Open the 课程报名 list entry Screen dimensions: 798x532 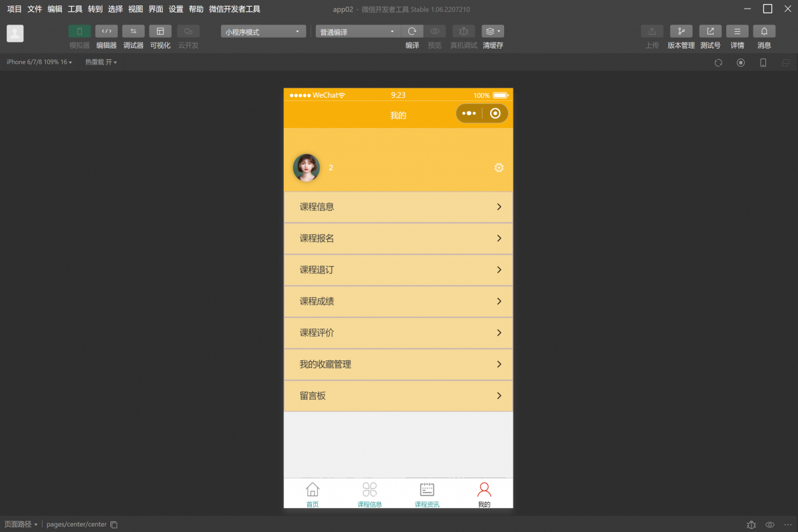(398, 238)
